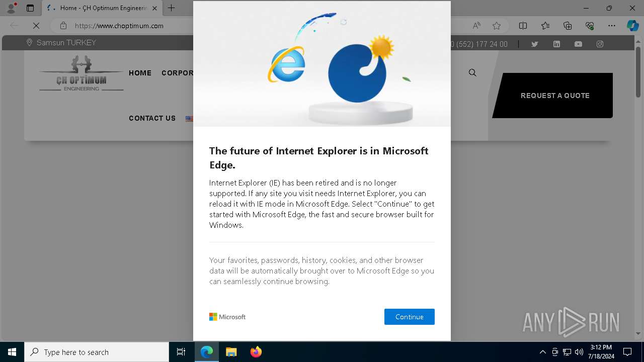
Task: Click Samsun TURKEY location text
Action: point(66,43)
